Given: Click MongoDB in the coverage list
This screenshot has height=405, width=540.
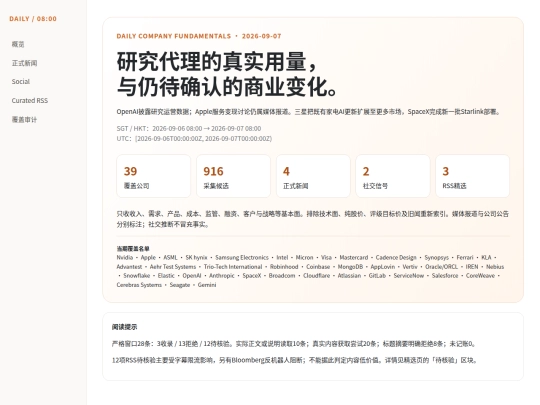Looking at the screenshot, I should point(350,267).
